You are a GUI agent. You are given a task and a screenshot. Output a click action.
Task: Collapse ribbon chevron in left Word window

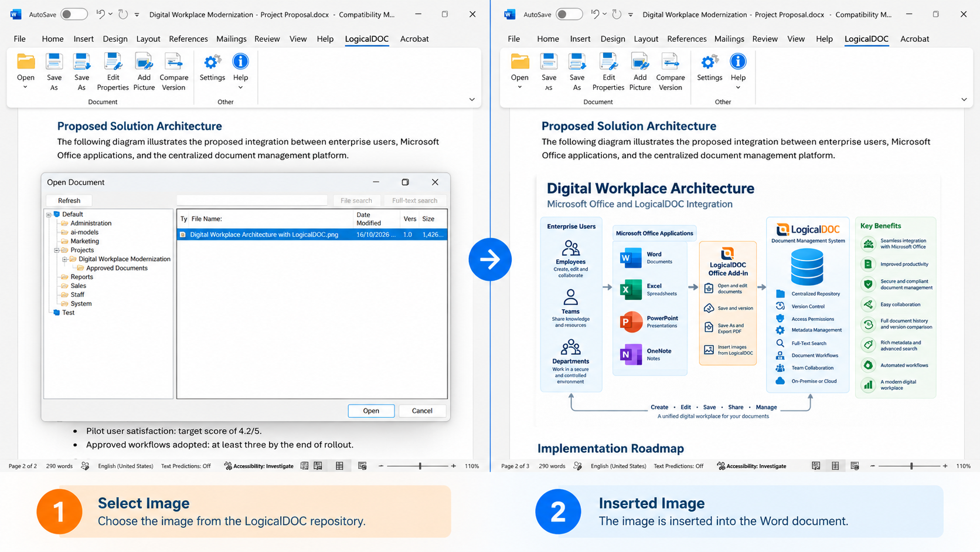472,100
